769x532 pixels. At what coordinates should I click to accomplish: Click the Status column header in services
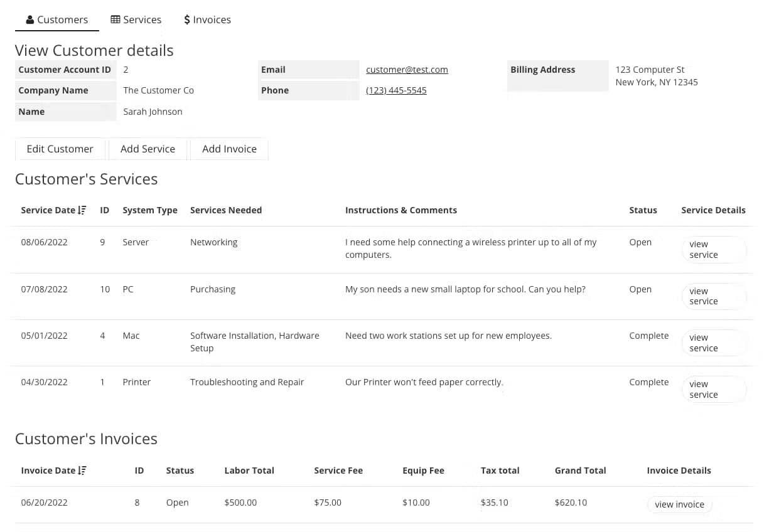point(643,210)
